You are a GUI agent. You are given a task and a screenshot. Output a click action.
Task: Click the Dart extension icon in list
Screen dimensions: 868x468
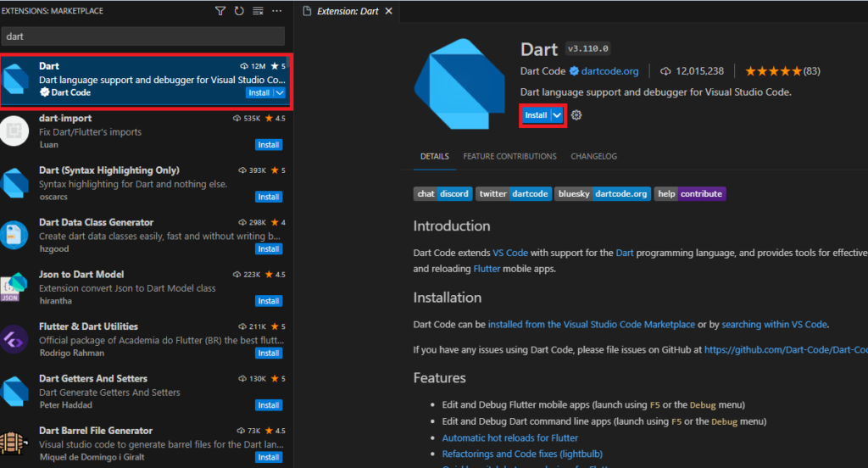click(x=15, y=79)
